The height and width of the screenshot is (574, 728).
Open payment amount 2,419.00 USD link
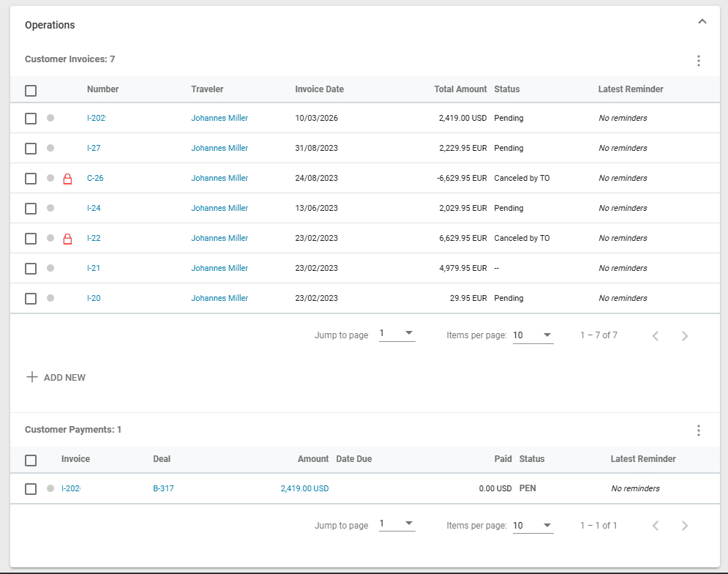click(x=304, y=489)
